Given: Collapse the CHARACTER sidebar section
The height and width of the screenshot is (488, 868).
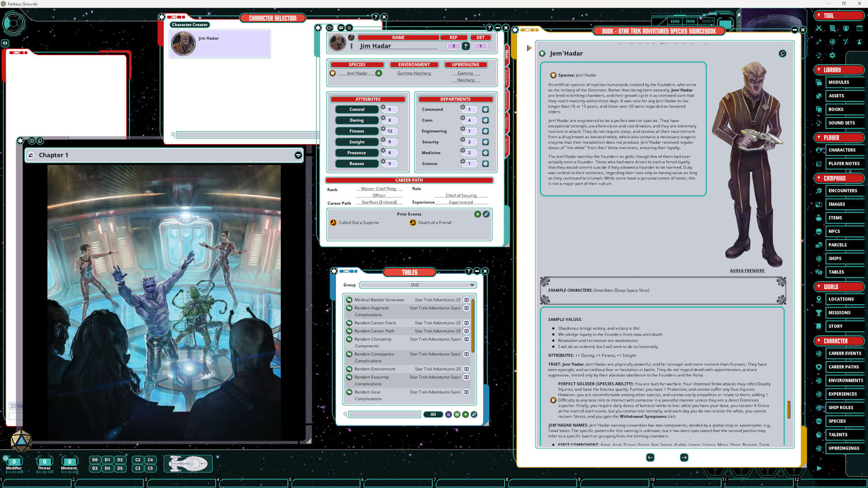Looking at the screenshot, I should coord(839,341).
